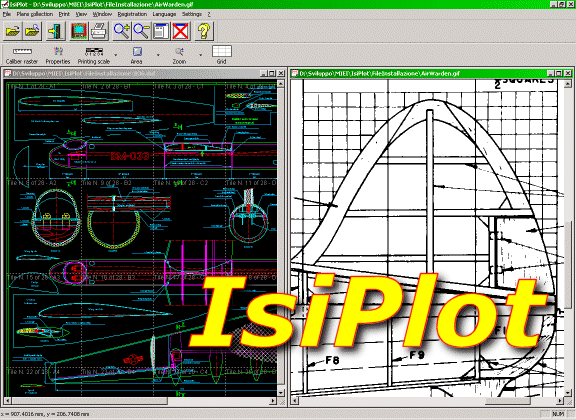The image size is (576, 420).
Task: Click the 'Tile N. 9 of 28 - B2' label
Action: point(106,183)
